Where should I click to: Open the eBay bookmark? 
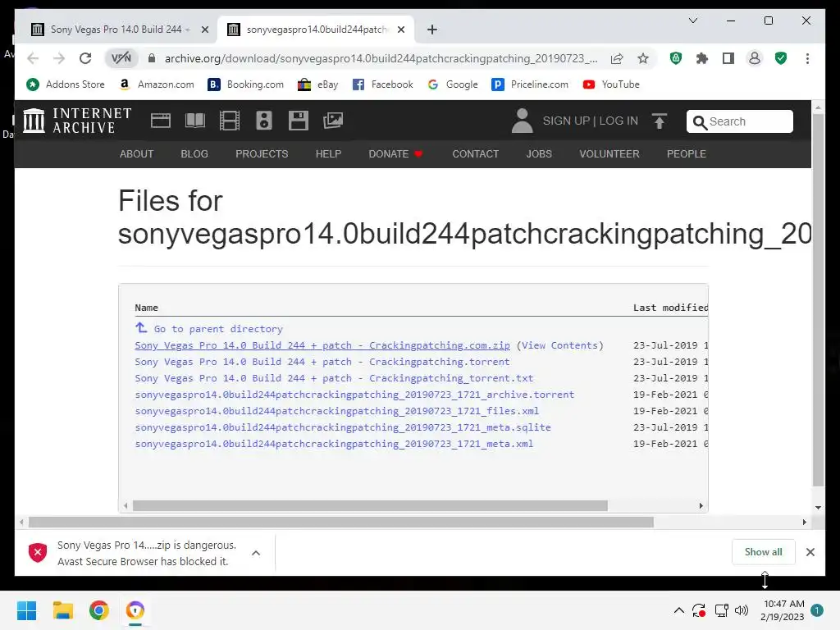[x=318, y=84]
